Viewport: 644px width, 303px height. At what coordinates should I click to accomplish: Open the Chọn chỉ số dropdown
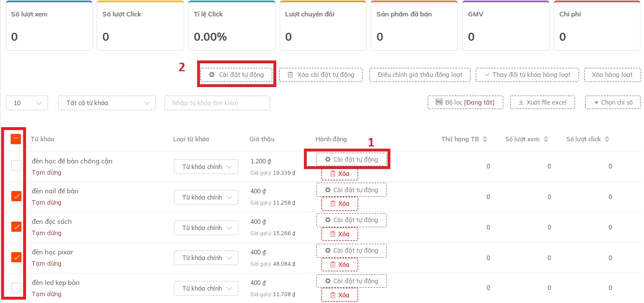(612, 102)
